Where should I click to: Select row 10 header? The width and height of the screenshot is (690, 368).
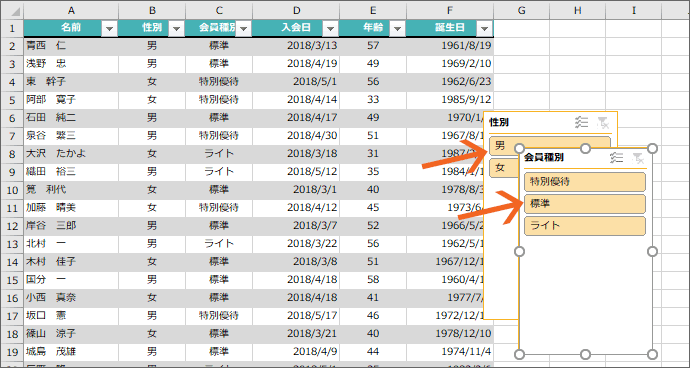point(12,190)
